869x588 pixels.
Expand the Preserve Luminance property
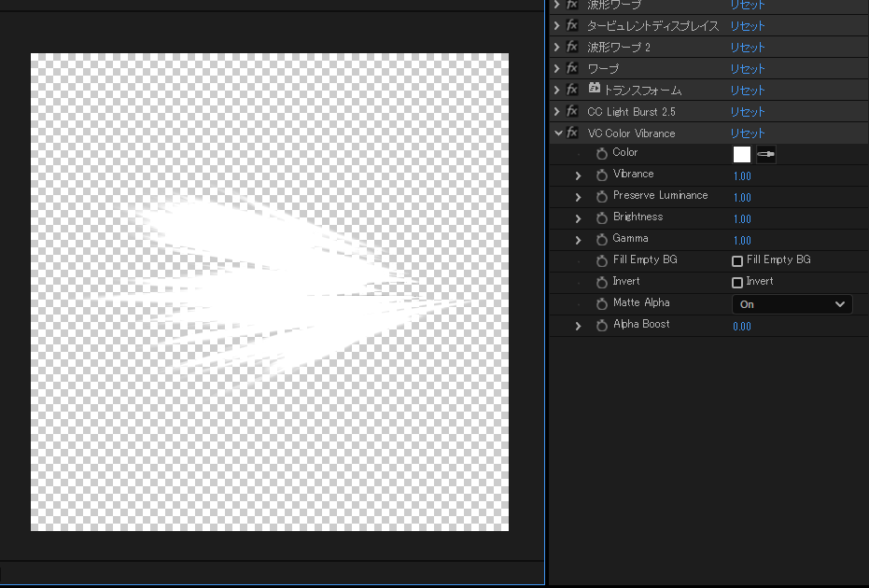pos(579,197)
